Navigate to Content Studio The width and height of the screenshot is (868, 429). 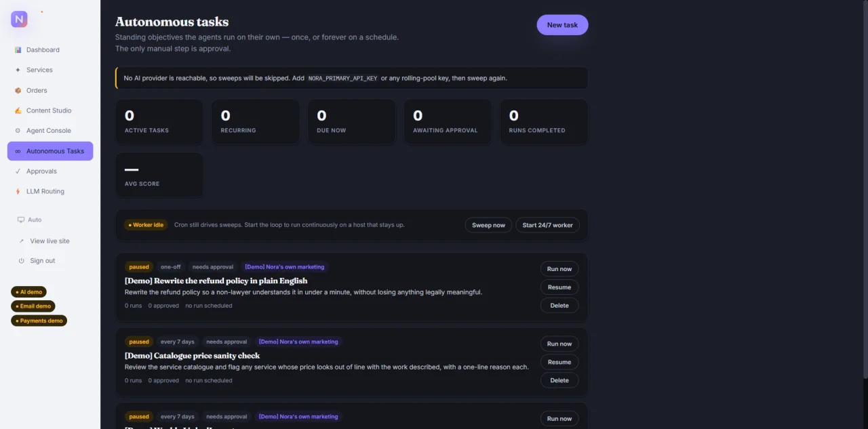pos(50,110)
